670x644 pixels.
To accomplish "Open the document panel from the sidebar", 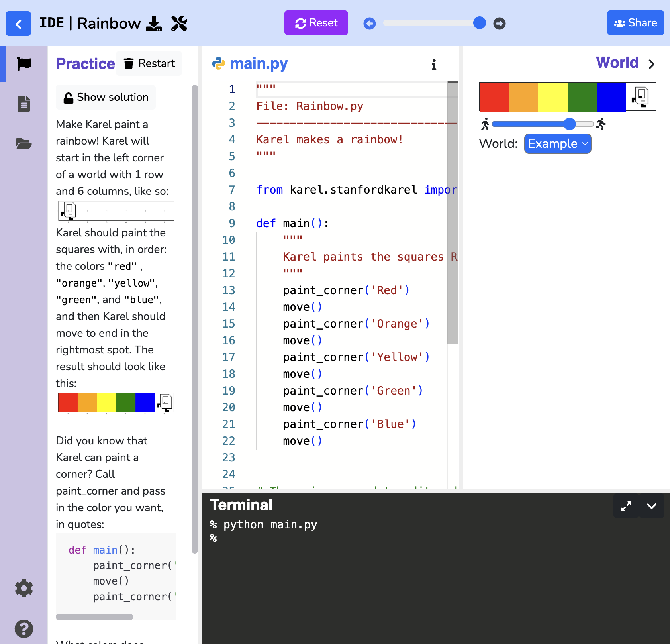I will pos(24,103).
